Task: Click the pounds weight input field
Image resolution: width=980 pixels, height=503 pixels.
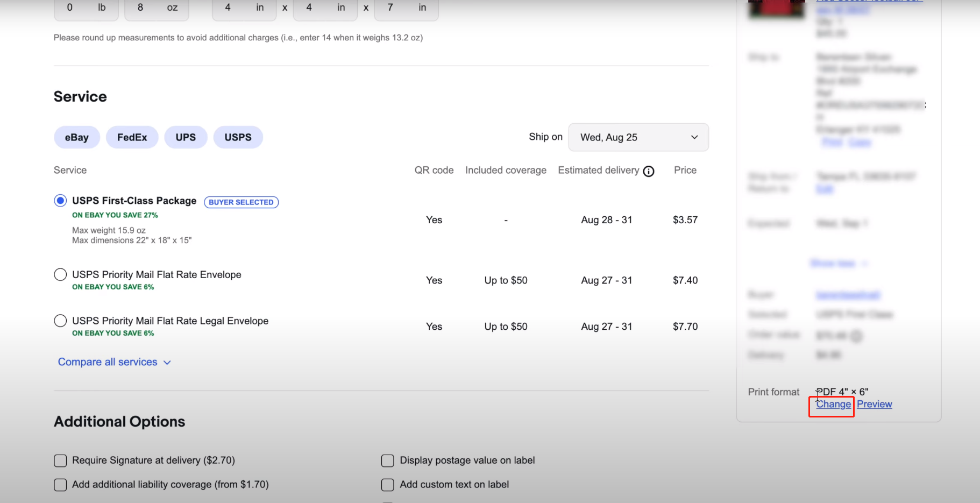Action: click(x=86, y=9)
